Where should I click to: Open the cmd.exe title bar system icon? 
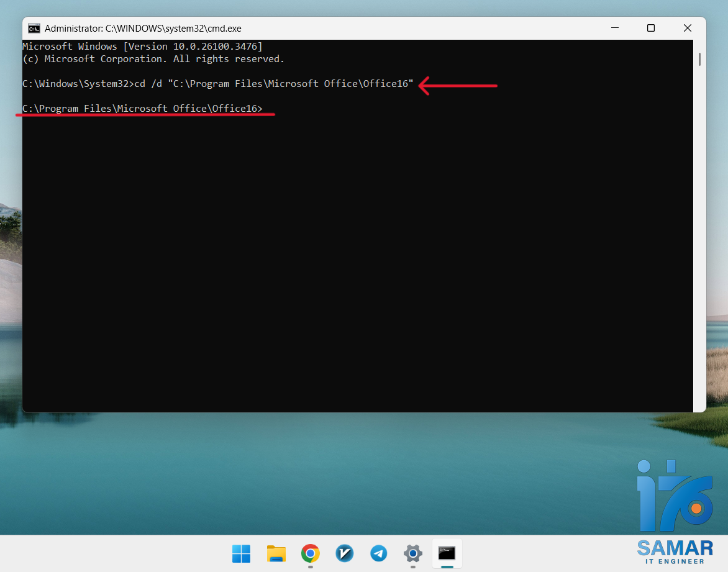pos(34,28)
